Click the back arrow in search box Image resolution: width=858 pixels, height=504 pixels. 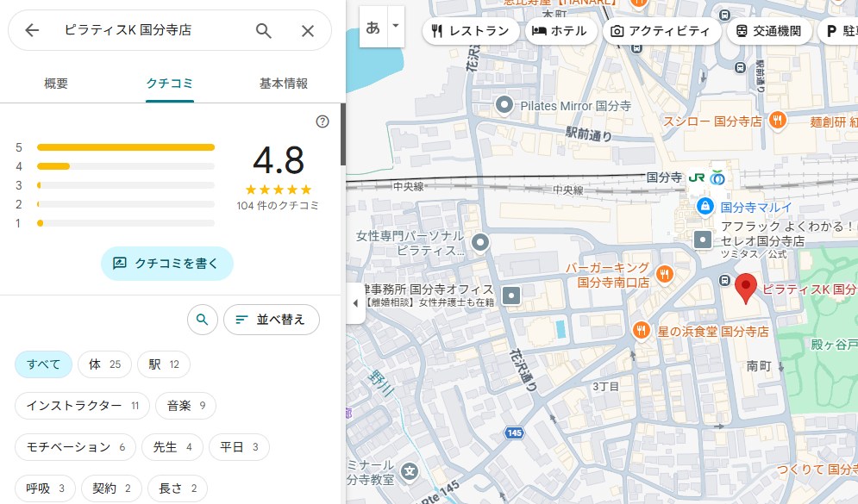pyautogui.click(x=32, y=31)
